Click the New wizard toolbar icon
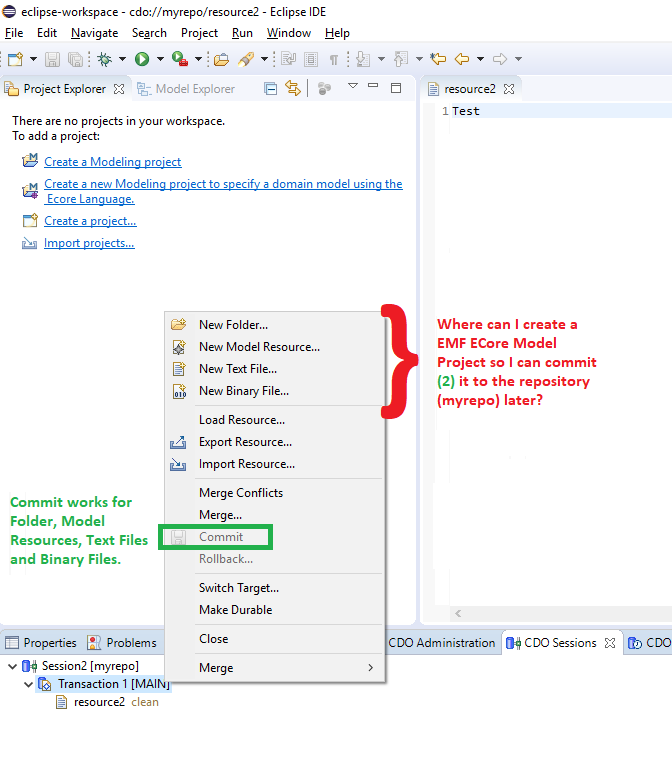Image resolution: width=672 pixels, height=775 pixels. tap(16, 59)
